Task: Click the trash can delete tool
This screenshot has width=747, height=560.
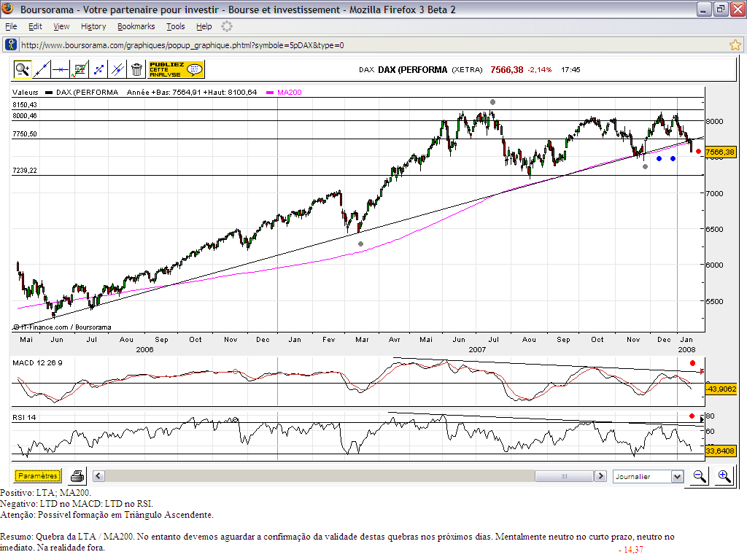Action: click(x=136, y=69)
